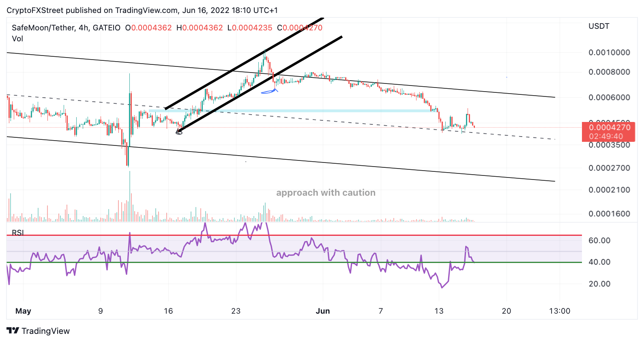Viewport: 644px width, 342px height.
Task: Click the 0.0010000 price axis label
Action: (x=609, y=53)
